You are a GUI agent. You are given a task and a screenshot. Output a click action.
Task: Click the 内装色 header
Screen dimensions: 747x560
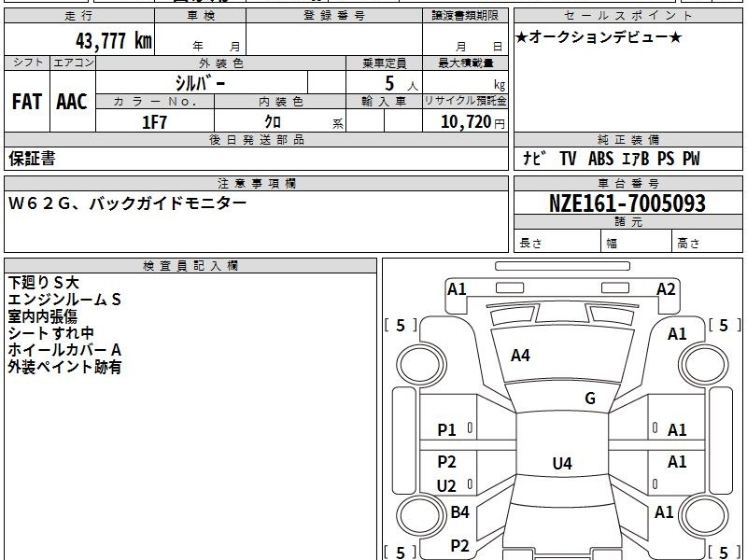(280, 102)
